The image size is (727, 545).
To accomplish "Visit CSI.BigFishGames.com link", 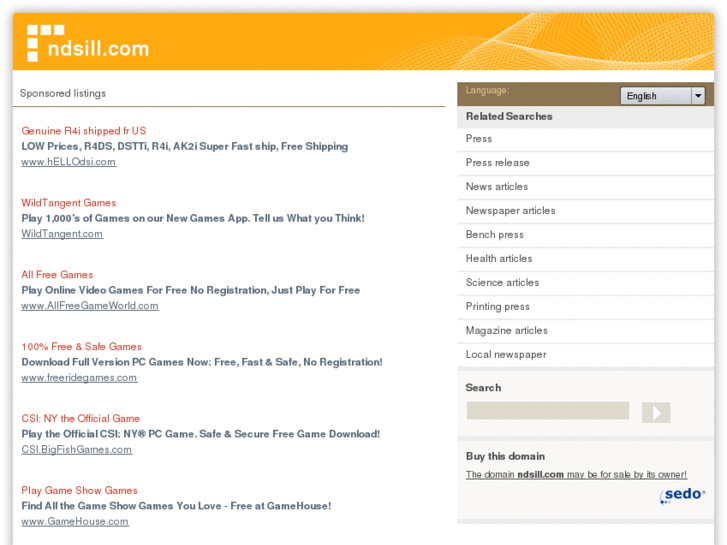I will 77,449.
